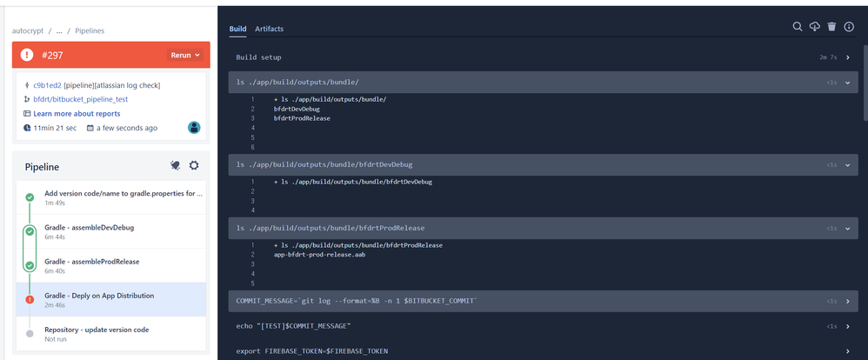The image size is (868, 360).
Task: Open build info circle icon
Action: (849, 27)
